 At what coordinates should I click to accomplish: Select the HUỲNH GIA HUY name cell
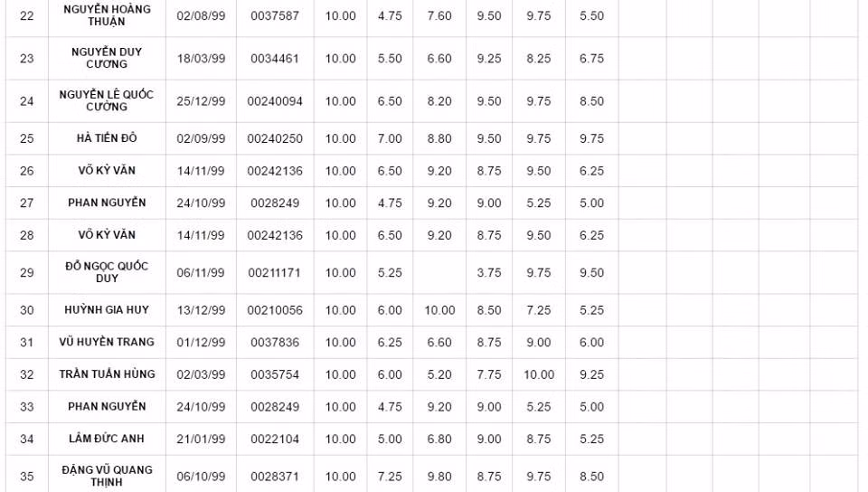(x=107, y=310)
